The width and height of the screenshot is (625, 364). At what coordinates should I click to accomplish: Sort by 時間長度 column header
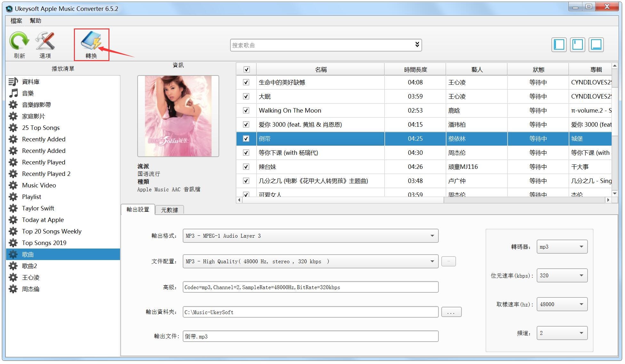coord(415,69)
